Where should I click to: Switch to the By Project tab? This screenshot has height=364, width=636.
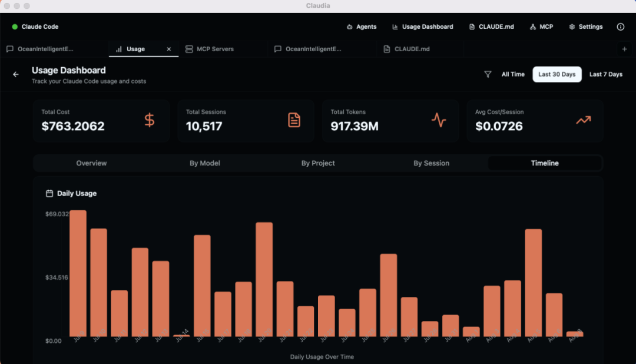[x=318, y=163]
